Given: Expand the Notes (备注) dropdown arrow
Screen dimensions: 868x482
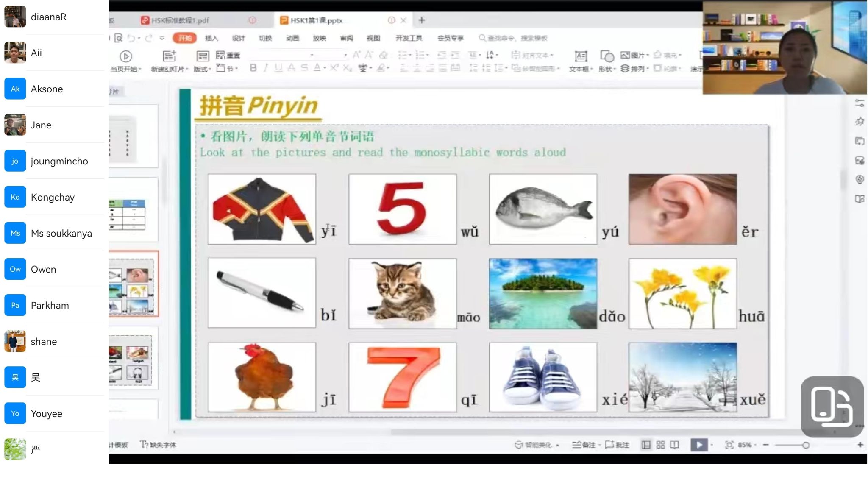Looking at the screenshot, I should pyautogui.click(x=599, y=445).
